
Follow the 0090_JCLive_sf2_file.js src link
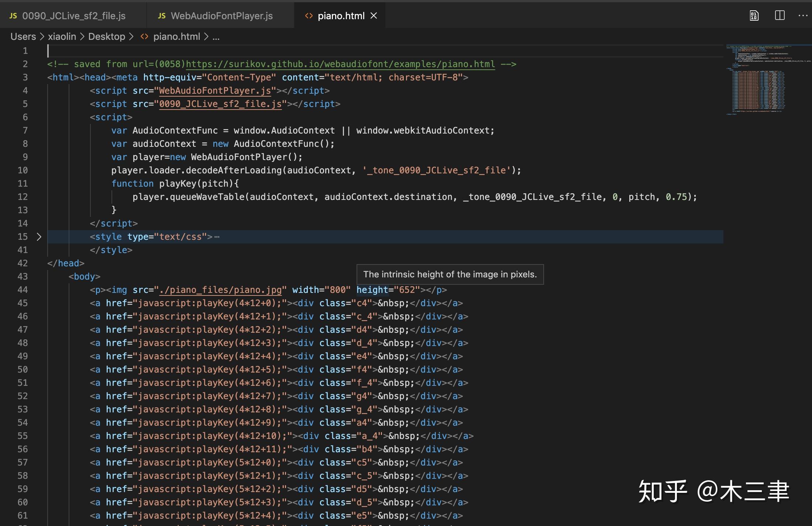(x=221, y=104)
